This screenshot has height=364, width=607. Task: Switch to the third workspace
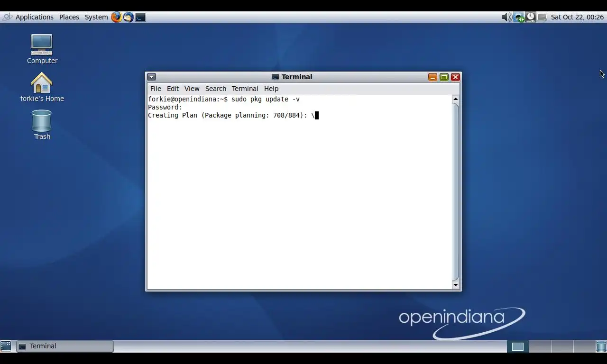pos(562,346)
